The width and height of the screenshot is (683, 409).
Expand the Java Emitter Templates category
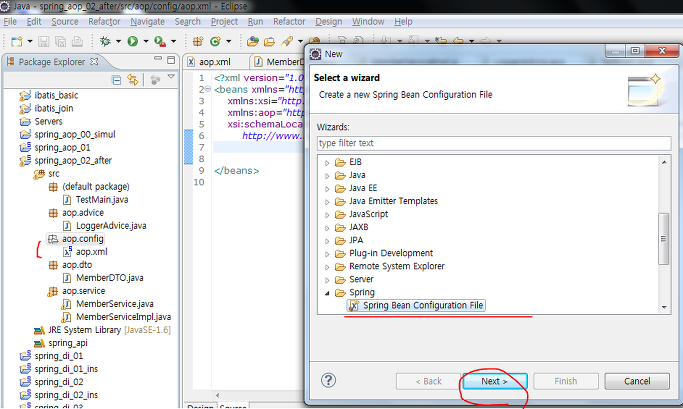click(x=327, y=202)
